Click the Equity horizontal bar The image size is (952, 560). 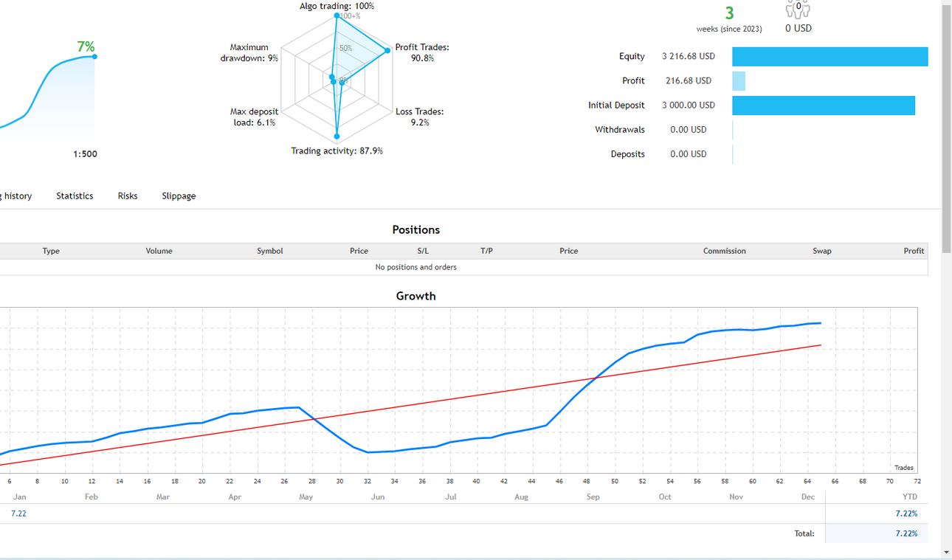[830, 57]
